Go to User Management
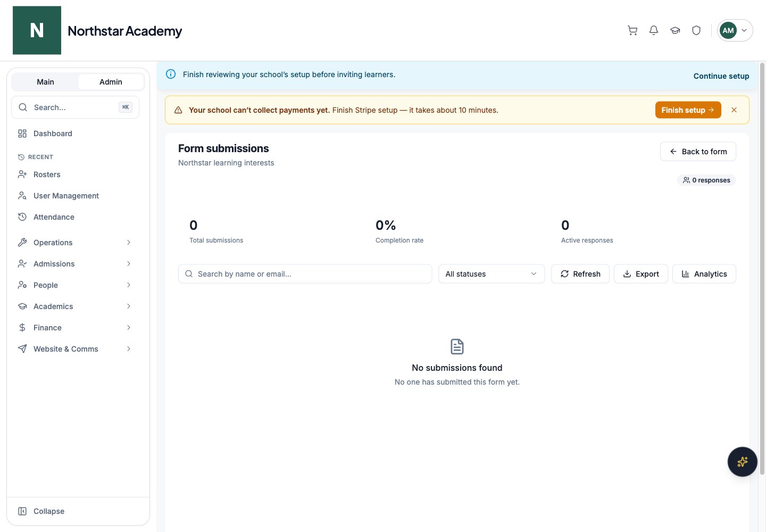The image size is (766, 532). point(75,196)
